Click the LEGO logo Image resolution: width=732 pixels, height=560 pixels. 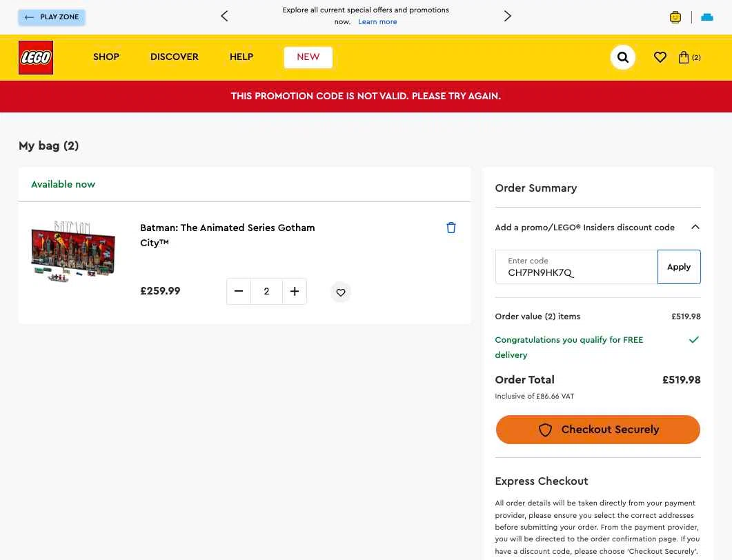36,57
